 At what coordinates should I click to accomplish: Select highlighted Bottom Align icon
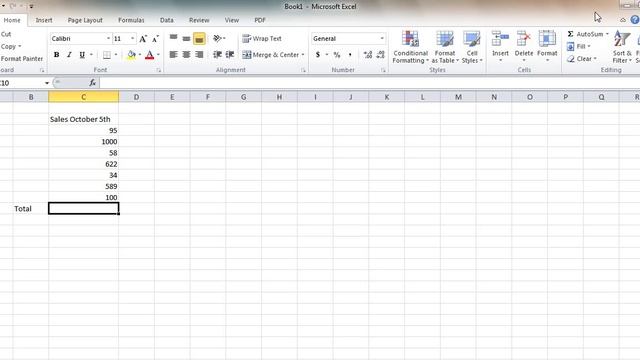(x=199, y=39)
